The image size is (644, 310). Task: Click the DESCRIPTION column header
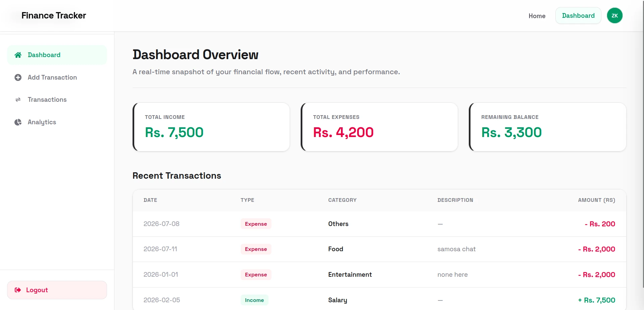[455, 200]
